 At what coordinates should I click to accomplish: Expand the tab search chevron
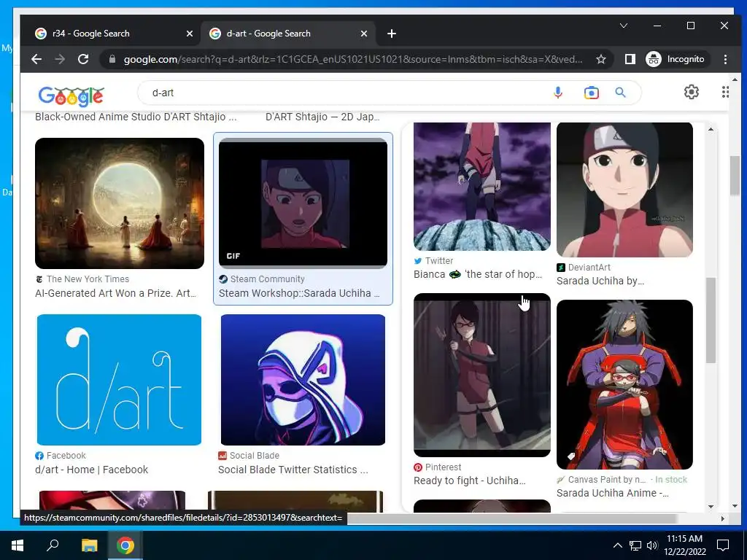point(624,26)
